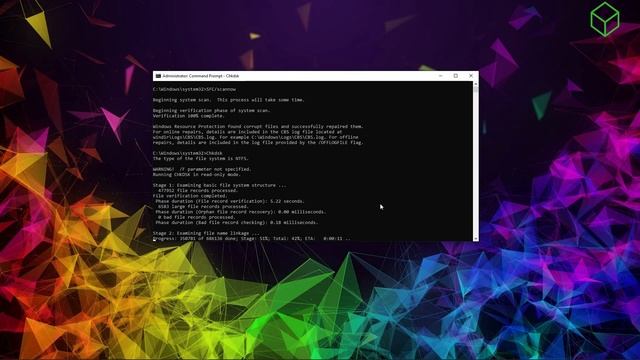
Task: Click the 'SFC/scannow' command line
Action: 194,89
